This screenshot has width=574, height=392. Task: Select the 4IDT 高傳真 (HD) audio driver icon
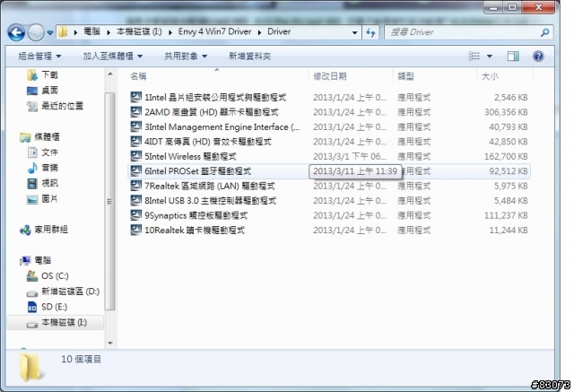click(x=136, y=141)
